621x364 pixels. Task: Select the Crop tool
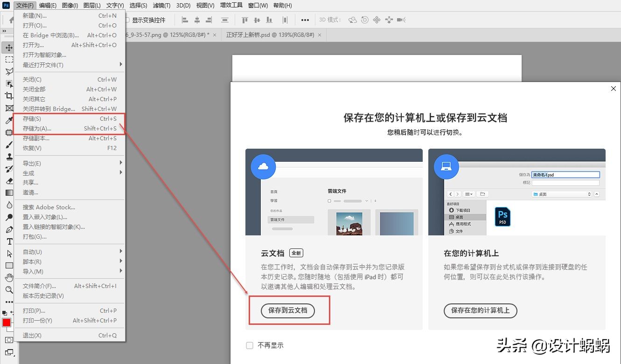tap(8, 96)
